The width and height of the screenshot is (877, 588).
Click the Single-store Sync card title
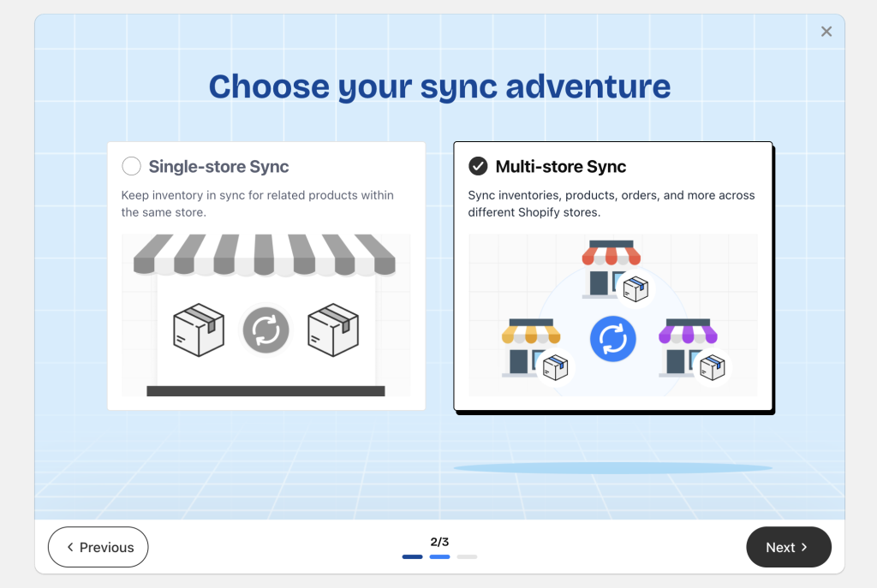218,166
